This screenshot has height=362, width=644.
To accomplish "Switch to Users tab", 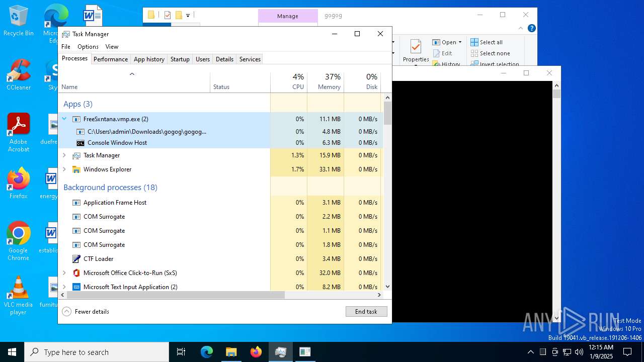I will coord(203,59).
